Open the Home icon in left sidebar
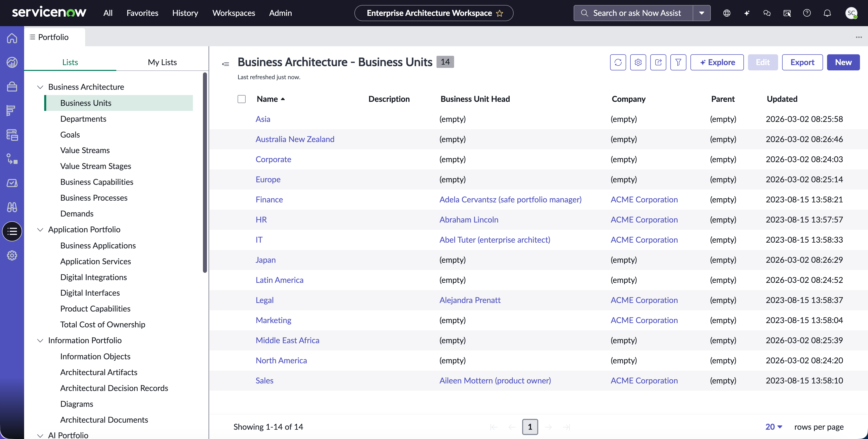 tap(12, 38)
